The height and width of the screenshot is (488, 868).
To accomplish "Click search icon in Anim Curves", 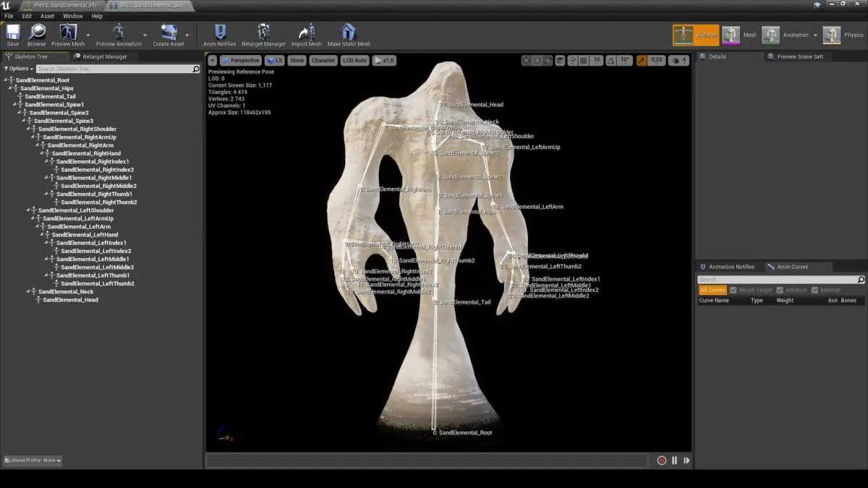I will pos(861,280).
